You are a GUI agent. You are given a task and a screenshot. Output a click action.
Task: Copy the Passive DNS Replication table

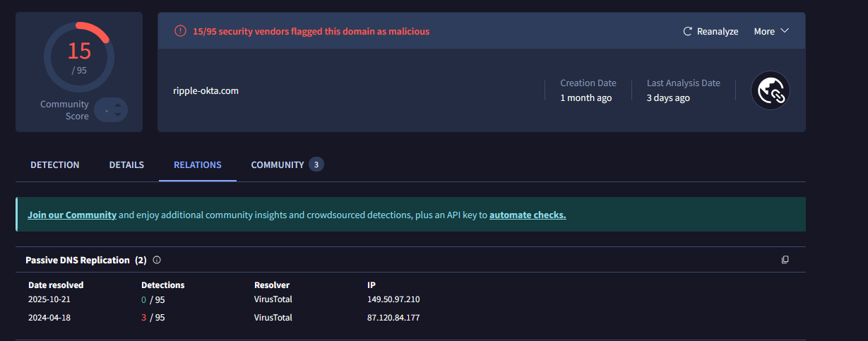coord(785,260)
